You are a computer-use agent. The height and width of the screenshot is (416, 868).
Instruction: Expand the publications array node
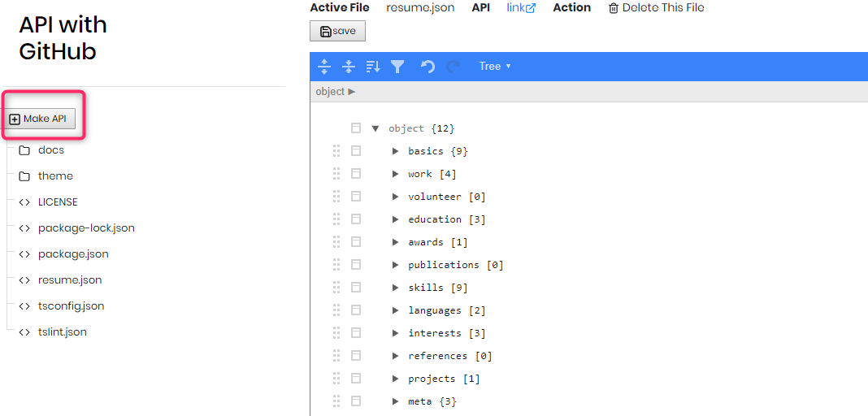tap(395, 264)
